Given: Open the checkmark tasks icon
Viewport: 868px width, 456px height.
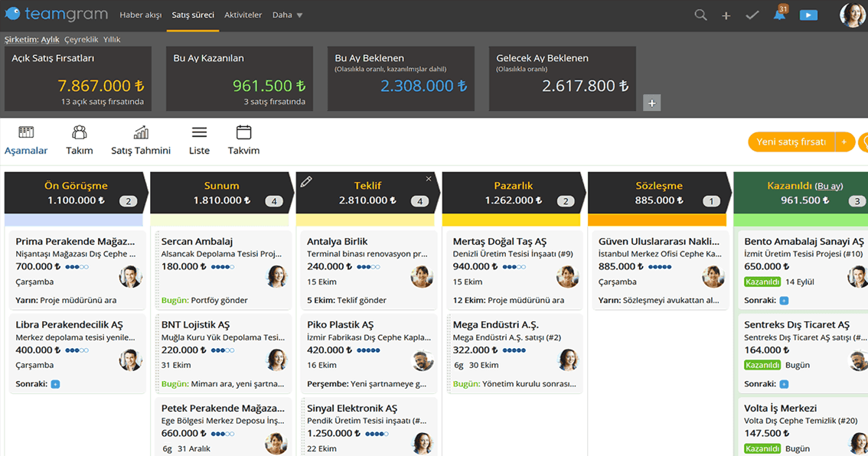Looking at the screenshot, I should pyautogui.click(x=752, y=15).
